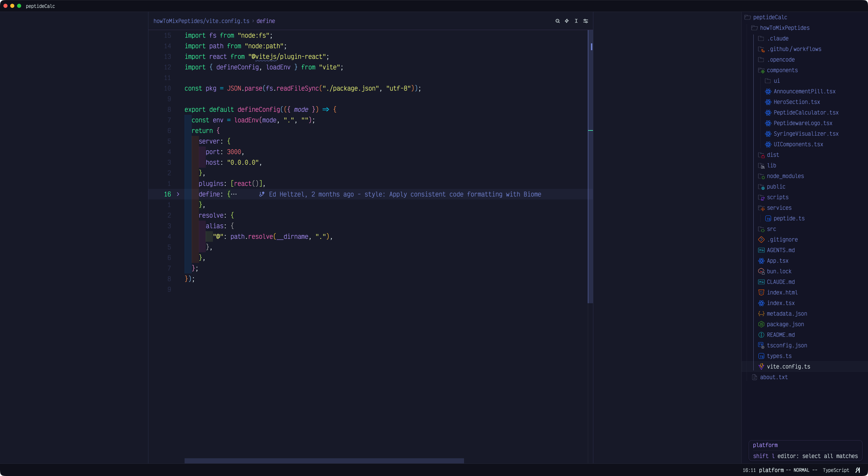Open editor controls sliders icon
This screenshot has width=868, height=476.
pyautogui.click(x=585, y=21)
